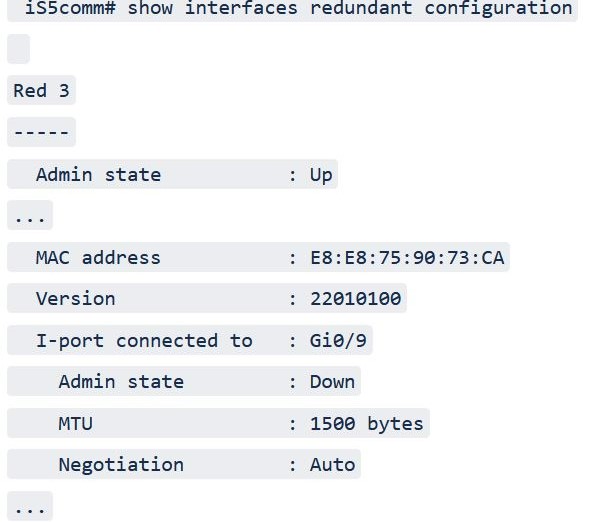This screenshot has height=522, width=596.
Task: Click the Down status value
Action: point(333,382)
